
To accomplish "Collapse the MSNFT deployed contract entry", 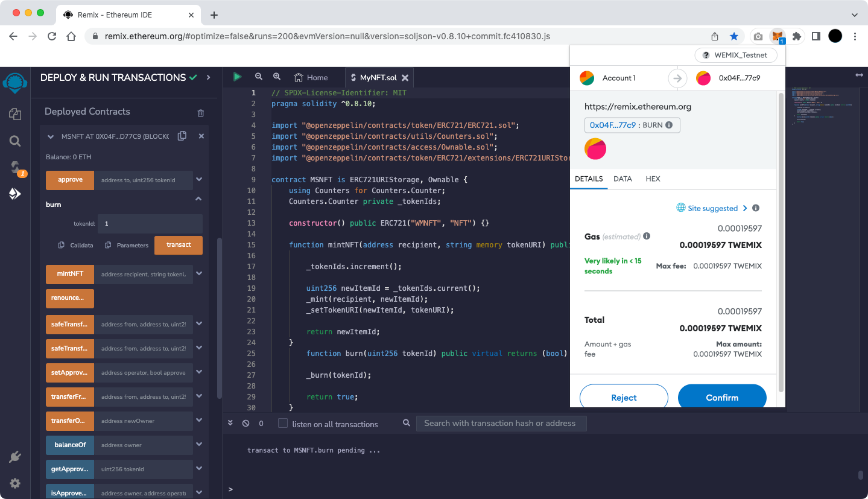I will coord(51,137).
